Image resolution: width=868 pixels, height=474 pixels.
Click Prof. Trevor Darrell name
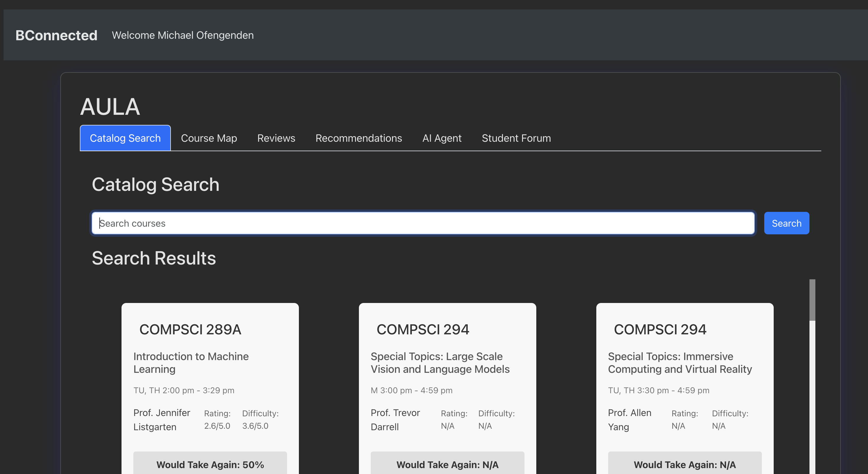(x=395, y=419)
